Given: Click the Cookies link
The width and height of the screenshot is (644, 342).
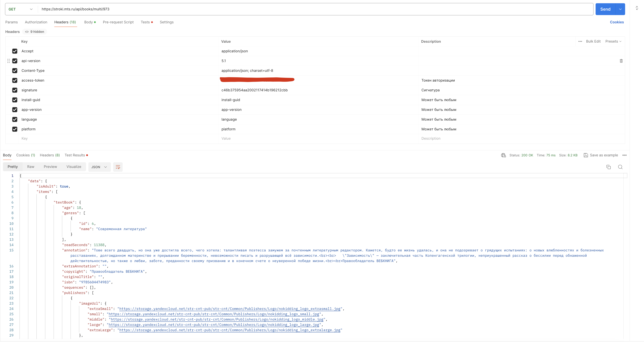Looking at the screenshot, I should tap(617, 22).
